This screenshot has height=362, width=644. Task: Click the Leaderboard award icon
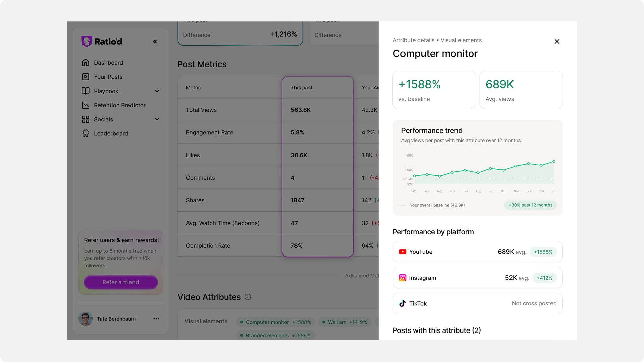pos(86,133)
